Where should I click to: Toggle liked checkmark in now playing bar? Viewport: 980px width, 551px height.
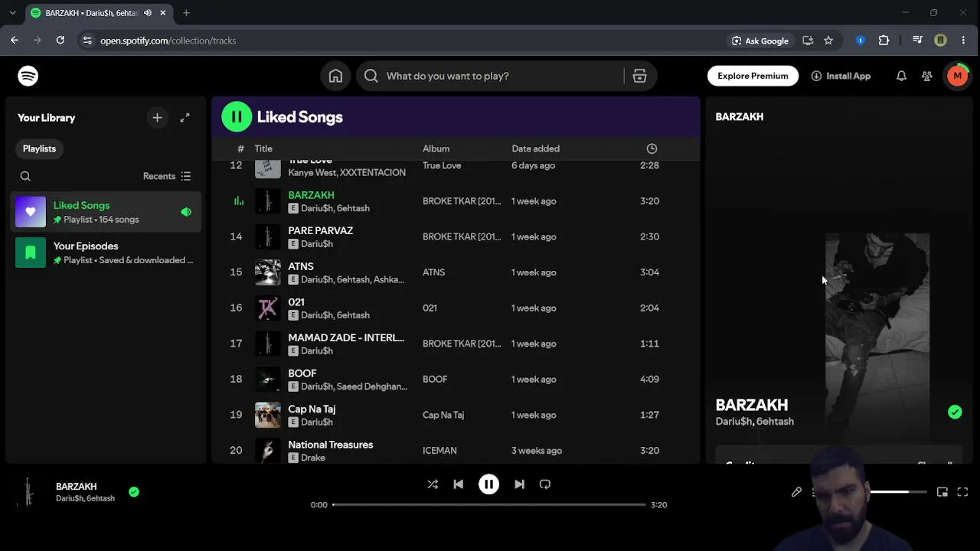click(134, 492)
